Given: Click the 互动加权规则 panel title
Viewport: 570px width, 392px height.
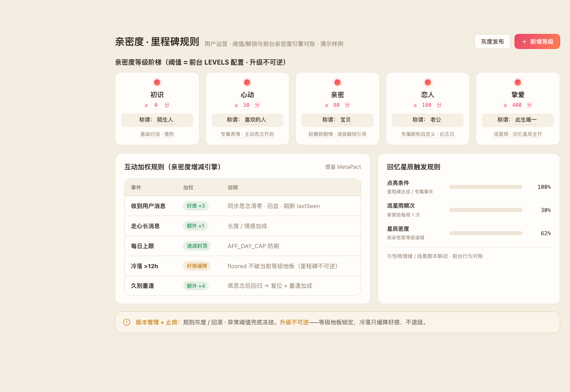Looking at the screenshot, I should coord(173,167).
